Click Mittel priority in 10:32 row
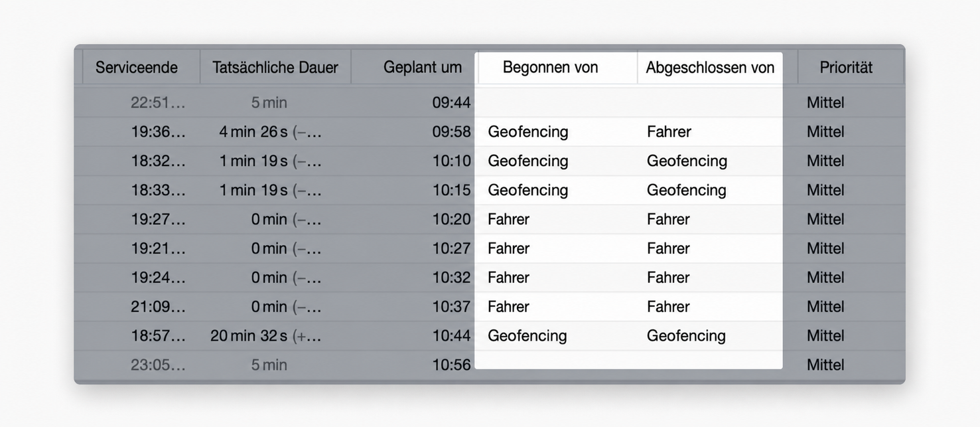 point(825,278)
